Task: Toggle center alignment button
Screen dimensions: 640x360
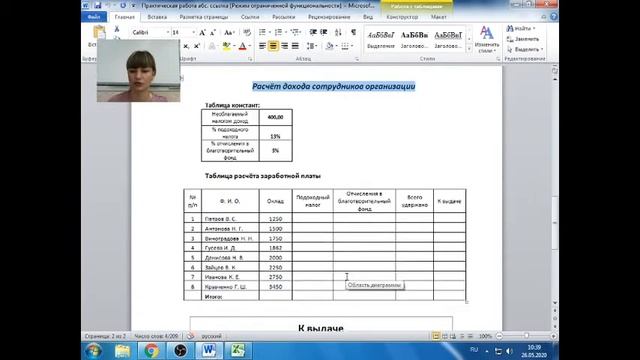Action: pyautogui.click(x=273, y=46)
